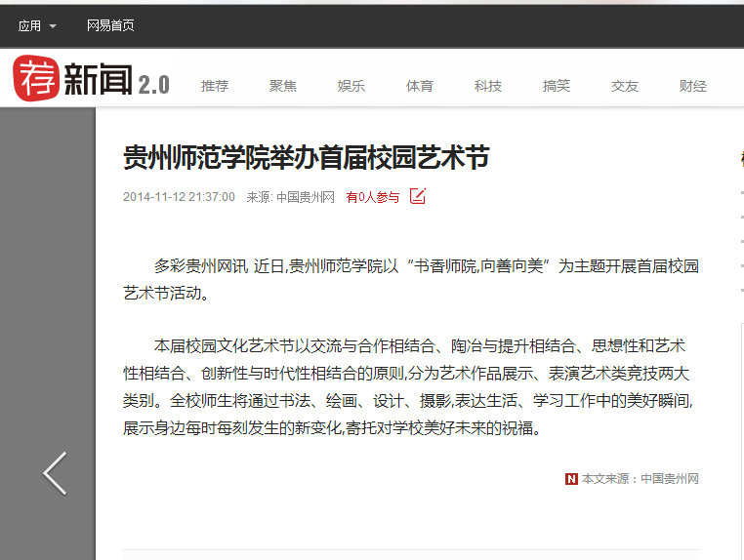
Task: Click the date 2014-11-12 21:37:00
Action: 179,197
